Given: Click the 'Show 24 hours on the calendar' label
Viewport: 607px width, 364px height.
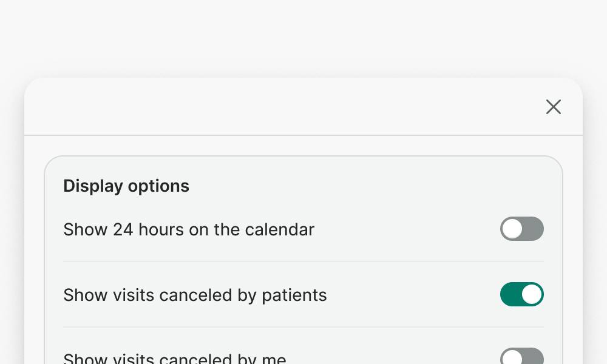Looking at the screenshot, I should (189, 230).
